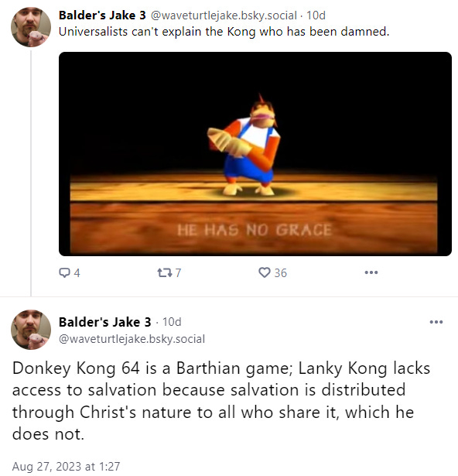Image resolution: width=458 pixels, height=476 pixels.
Task: Click the @waveturtlejake.bsky.social handle under the second name
Action: click(132, 339)
